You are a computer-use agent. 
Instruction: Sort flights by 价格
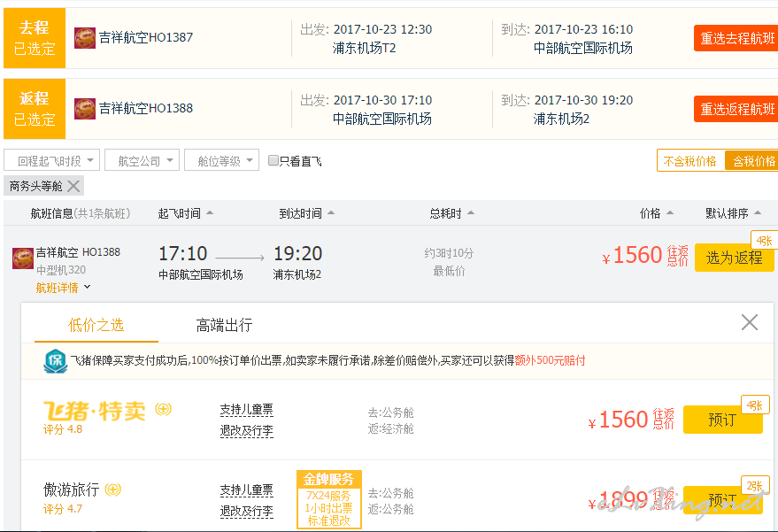click(657, 213)
